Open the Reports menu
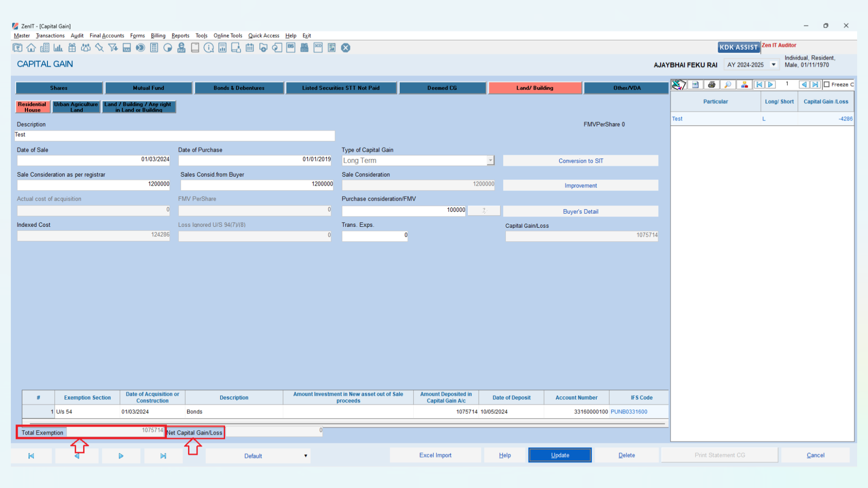This screenshot has width=868, height=488. (x=180, y=36)
